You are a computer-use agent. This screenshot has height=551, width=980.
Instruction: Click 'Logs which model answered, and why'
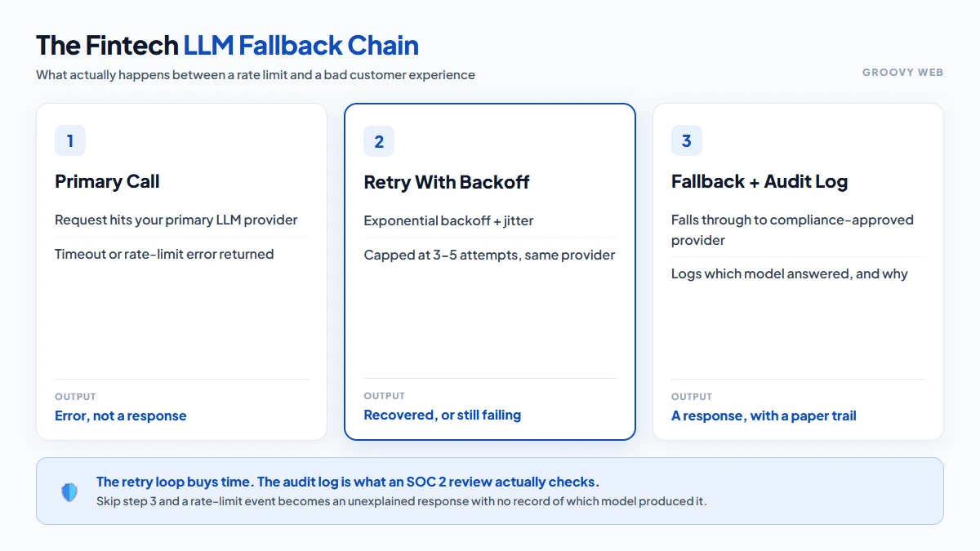(x=790, y=273)
